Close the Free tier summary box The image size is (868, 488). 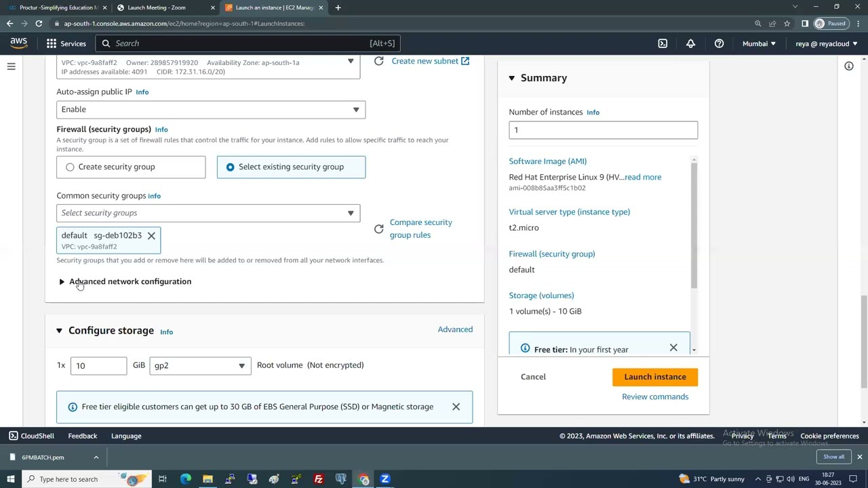tap(673, 348)
